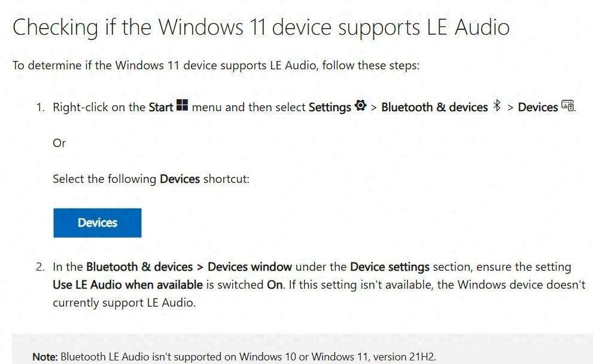593x364 pixels.
Task: Click the bold word On in step 2
Action: tap(275, 285)
